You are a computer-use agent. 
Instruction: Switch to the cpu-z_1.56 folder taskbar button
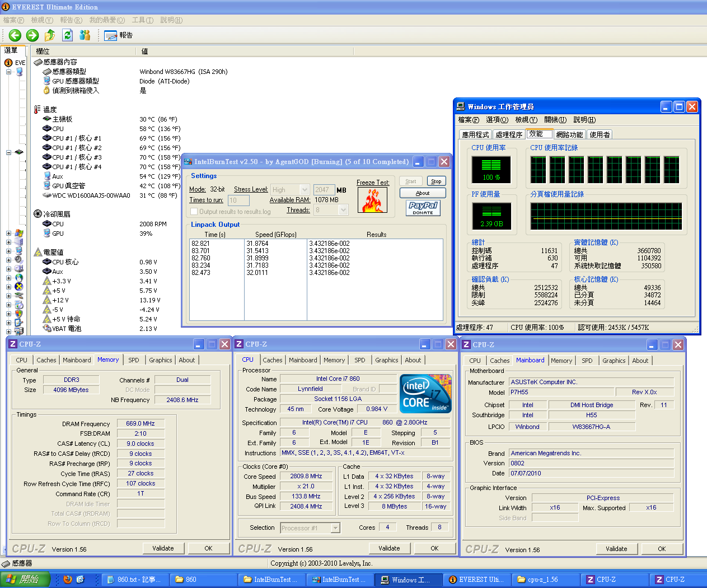(x=546, y=580)
